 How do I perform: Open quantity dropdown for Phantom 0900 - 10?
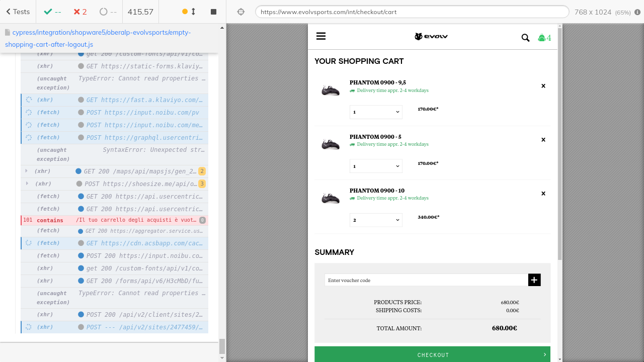(x=376, y=220)
